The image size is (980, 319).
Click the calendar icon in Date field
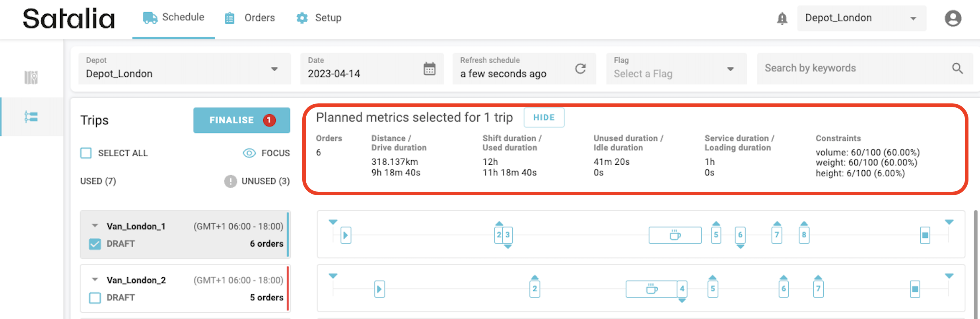point(429,69)
